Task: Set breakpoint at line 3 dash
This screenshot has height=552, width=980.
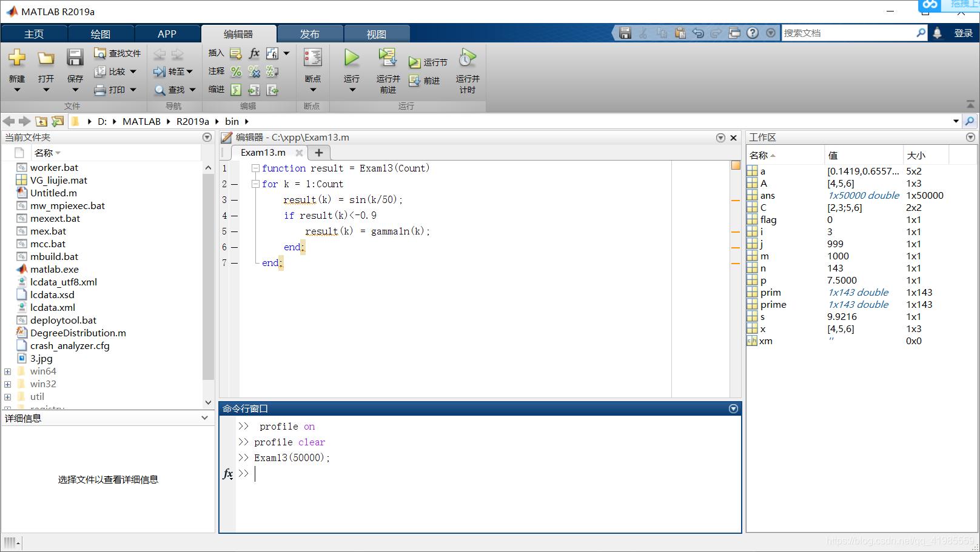Action: point(234,200)
